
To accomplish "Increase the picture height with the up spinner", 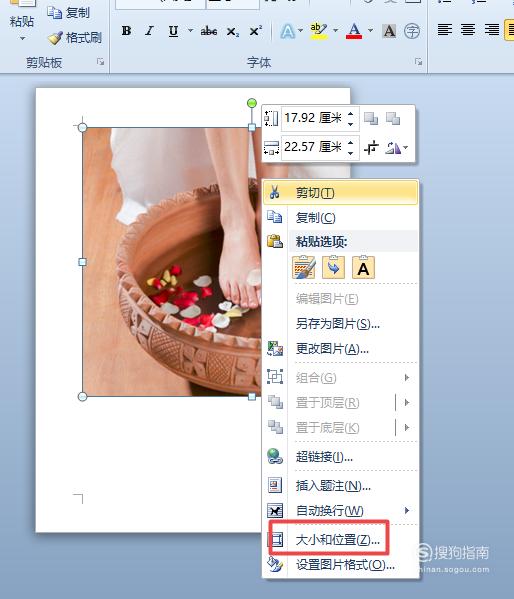I will (x=350, y=113).
